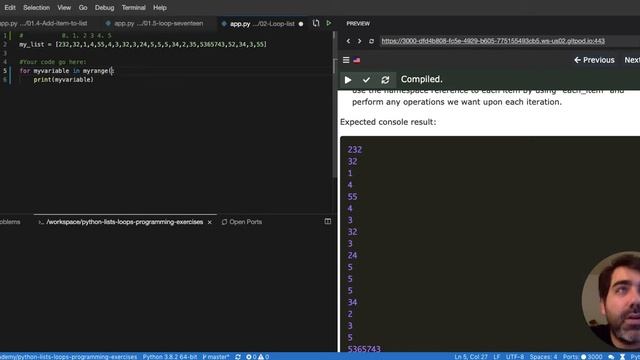Screen dimensions: 640x360
Task: Place cursor in the for myvariable line
Action: click(x=67, y=71)
